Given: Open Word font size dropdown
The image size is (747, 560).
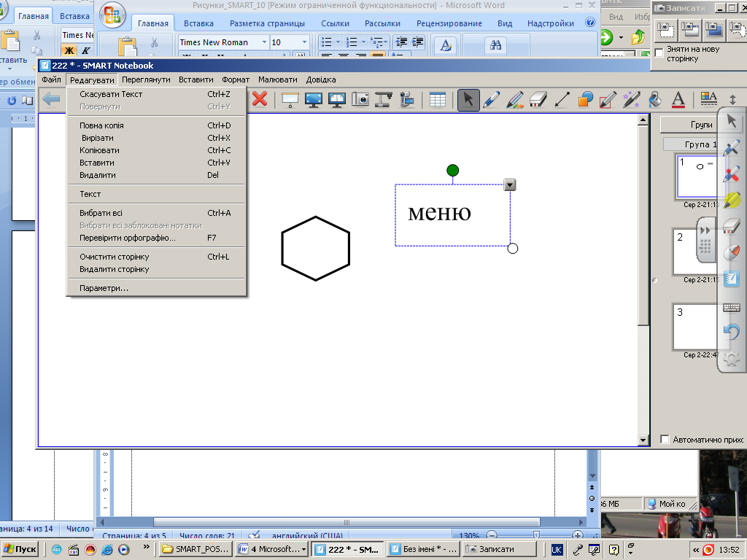Looking at the screenshot, I should tap(304, 42).
